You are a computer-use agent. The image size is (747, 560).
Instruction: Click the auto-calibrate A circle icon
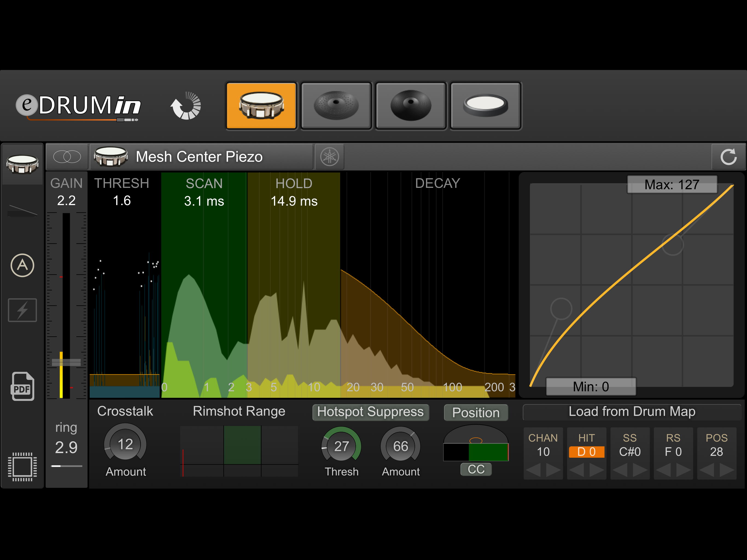point(22,266)
